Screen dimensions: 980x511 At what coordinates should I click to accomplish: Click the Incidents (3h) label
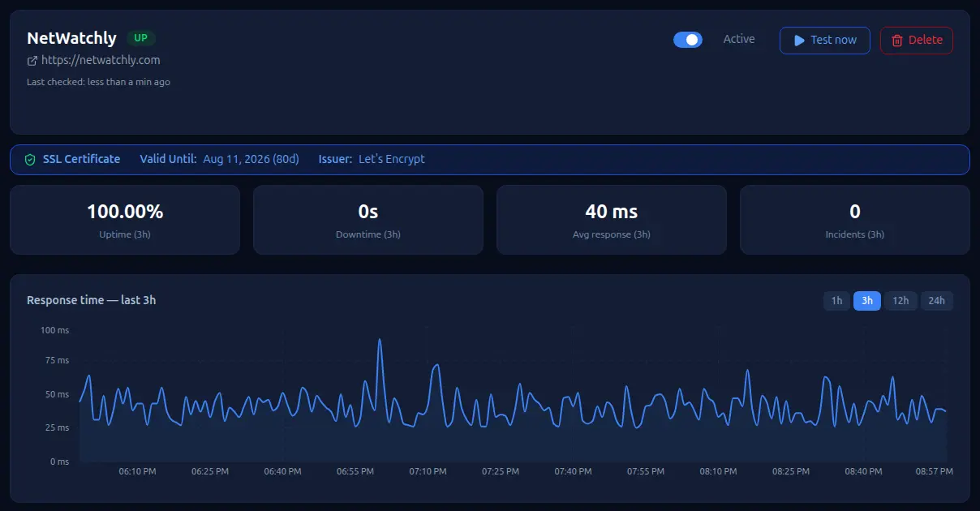(855, 234)
